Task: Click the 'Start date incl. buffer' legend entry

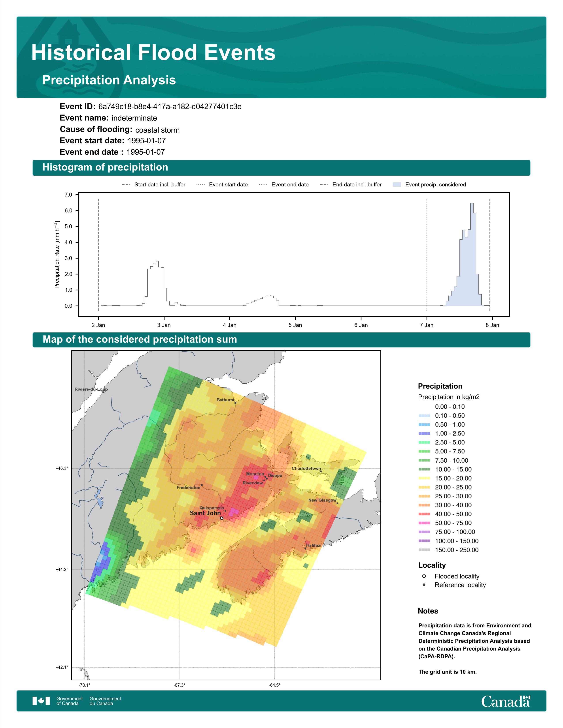Action: [x=154, y=184]
